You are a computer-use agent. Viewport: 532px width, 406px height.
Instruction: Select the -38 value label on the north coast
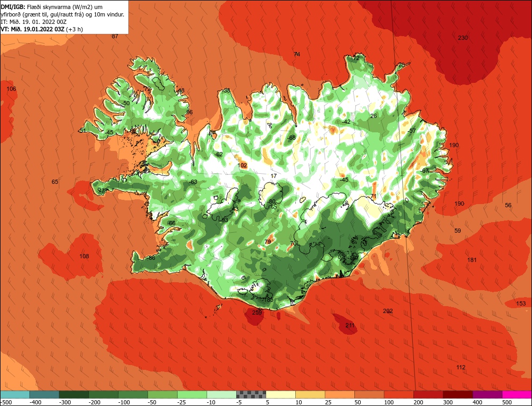226,90
